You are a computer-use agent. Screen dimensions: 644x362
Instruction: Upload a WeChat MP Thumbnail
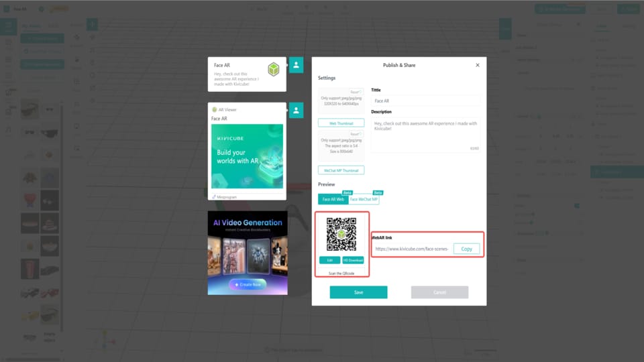(341, 170)
